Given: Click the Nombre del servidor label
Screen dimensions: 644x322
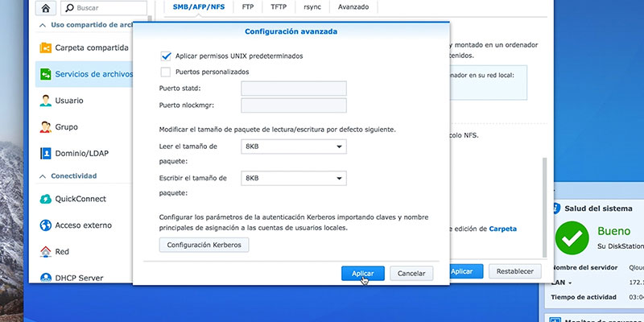Looking at the screenshot, I should pyautogui.click(x=584, y=268).
